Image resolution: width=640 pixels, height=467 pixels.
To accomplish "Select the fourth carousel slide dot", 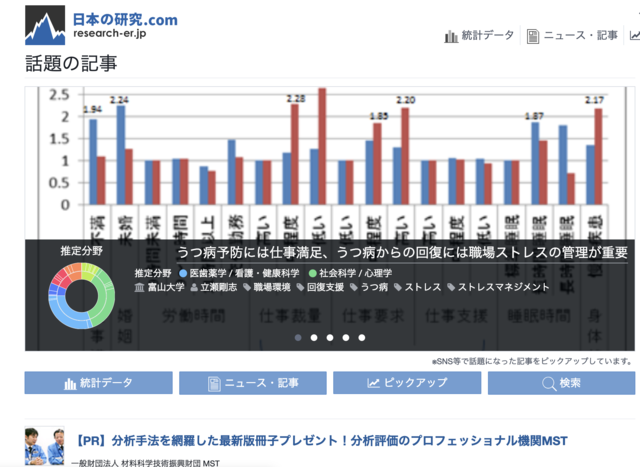I will click(346, 338).
